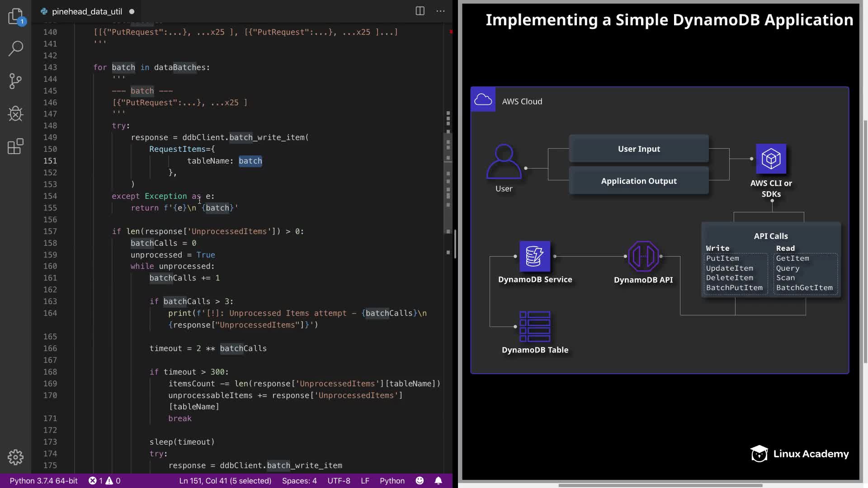Change the UTF-8 file encoding
This screenshot has width=868, height=488.
coord(339,481)
